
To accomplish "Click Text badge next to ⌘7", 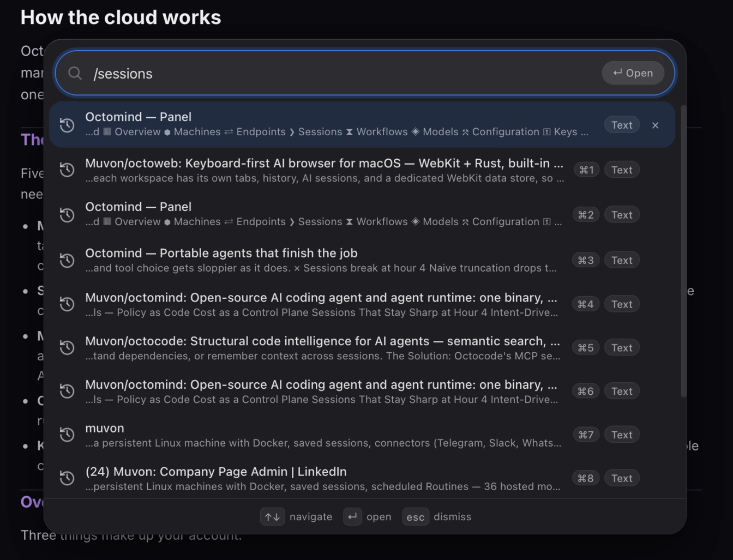I will (x=622, y=435).
